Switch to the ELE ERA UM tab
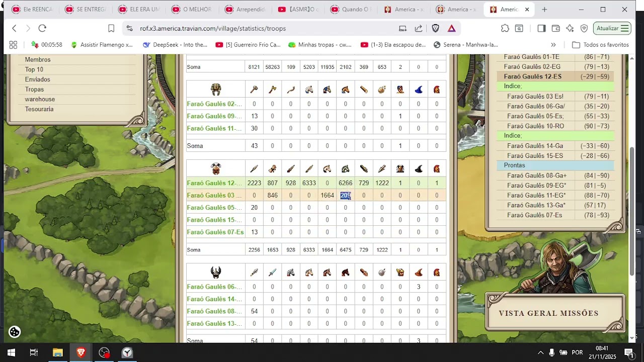644x362 pixels. (138, 10)
